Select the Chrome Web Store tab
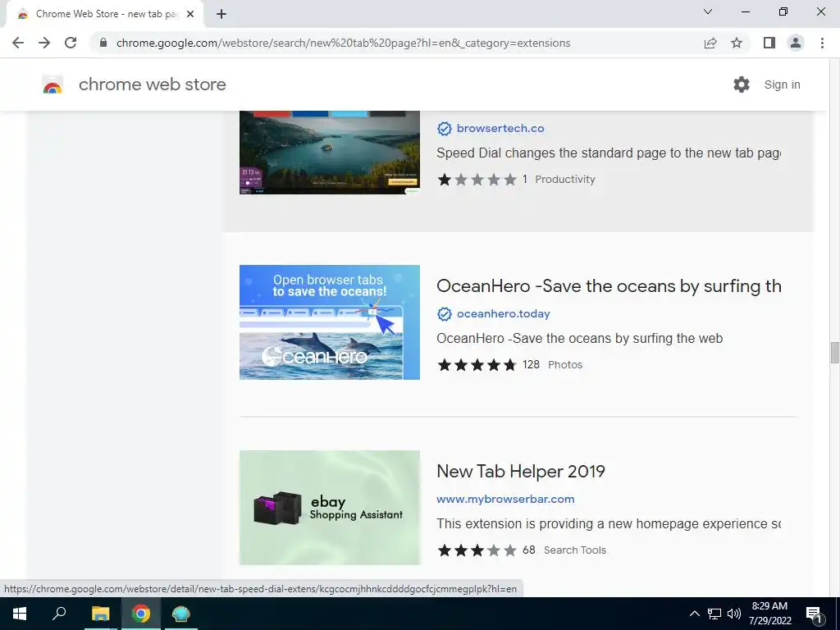The width and height of the screenshot is (840, 630). (x=104, y=14)
